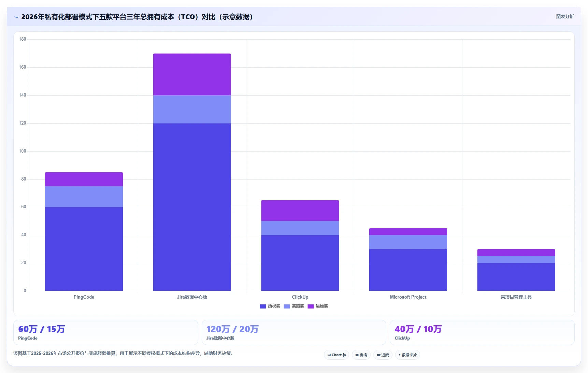The image size is (588, 373).
Task: Click the 图表分析 label
Action: point(565,16)
